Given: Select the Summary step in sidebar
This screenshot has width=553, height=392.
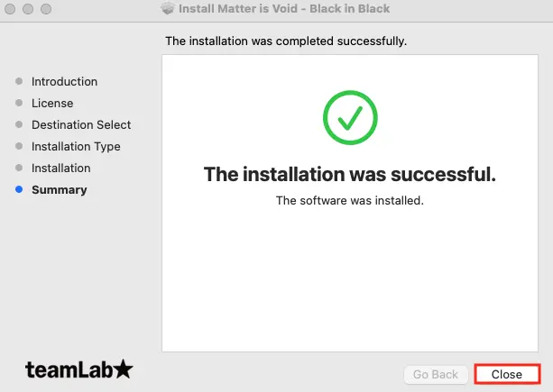Looking at the screenshot, I should click(x=60, y=190).
